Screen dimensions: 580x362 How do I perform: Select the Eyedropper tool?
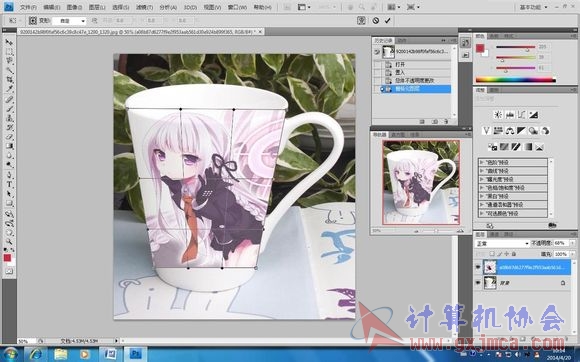point(9,89)
